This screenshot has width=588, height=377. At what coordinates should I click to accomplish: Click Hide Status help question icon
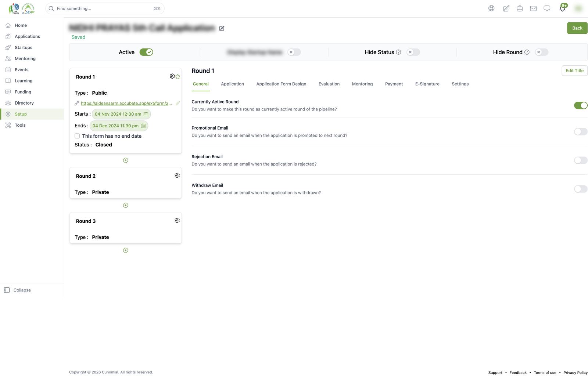pos(398,52)
